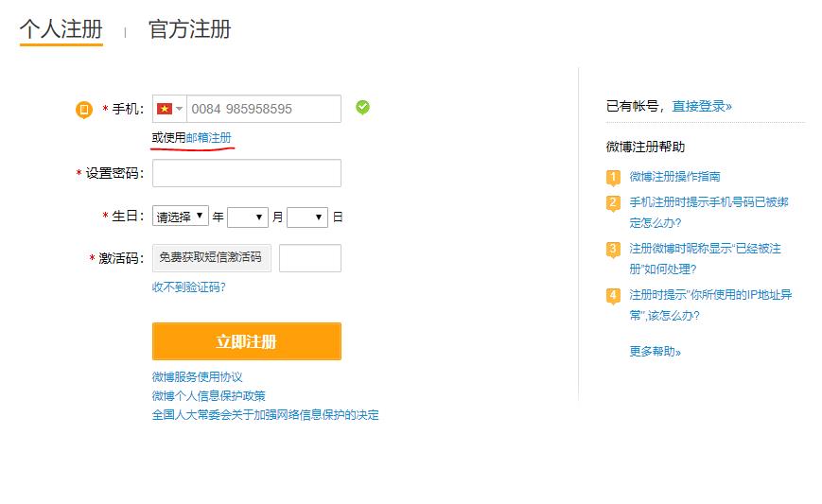This screenshot has width=822, height=504.
Task: Click the phone number input field
Action: (x=264, y=109)
